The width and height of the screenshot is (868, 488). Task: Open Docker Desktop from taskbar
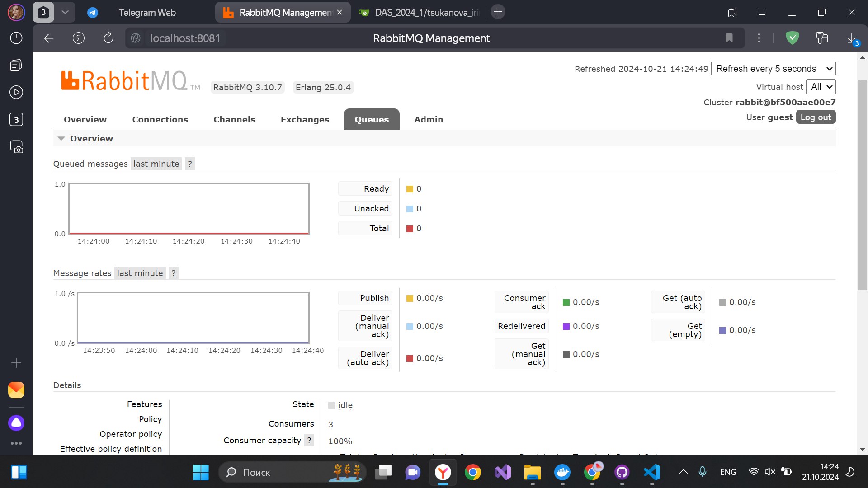coord(562,472)
